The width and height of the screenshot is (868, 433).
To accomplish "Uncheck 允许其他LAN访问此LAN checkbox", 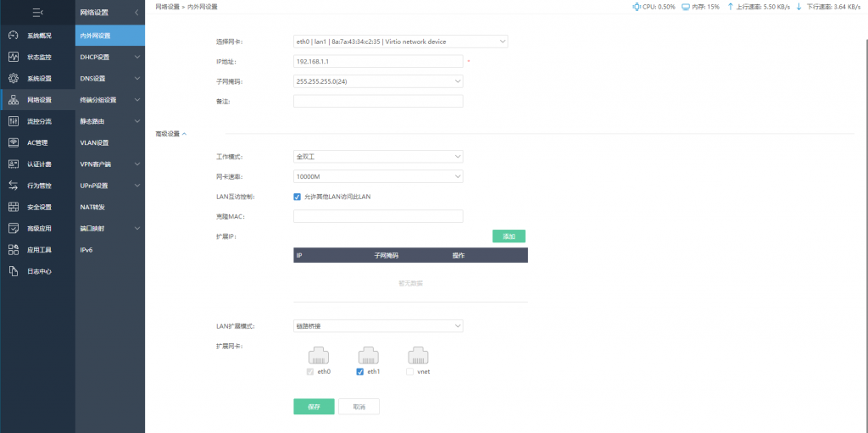I will [x=298, y=197].
